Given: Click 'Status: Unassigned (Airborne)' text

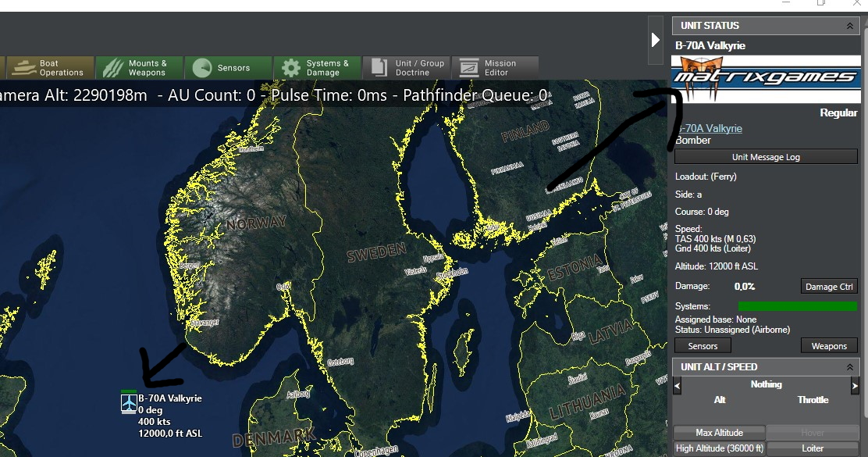Looking at the screenshot, I should coord(732,330).
